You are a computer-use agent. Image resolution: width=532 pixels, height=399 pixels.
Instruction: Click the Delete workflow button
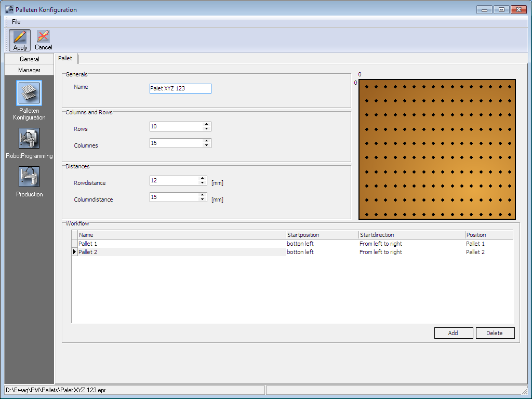click(x=495, y=333)
